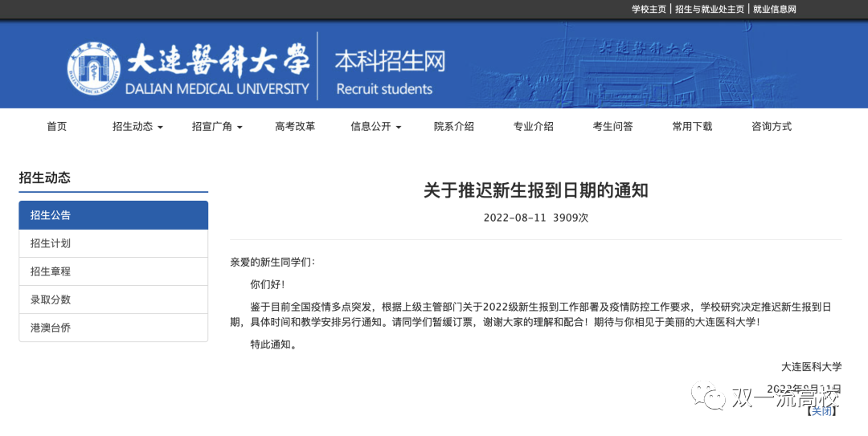Open the 学校主页 link
The width and height of the screenshot is (868, 436).
pyautogui.click(x=649, y=10)
